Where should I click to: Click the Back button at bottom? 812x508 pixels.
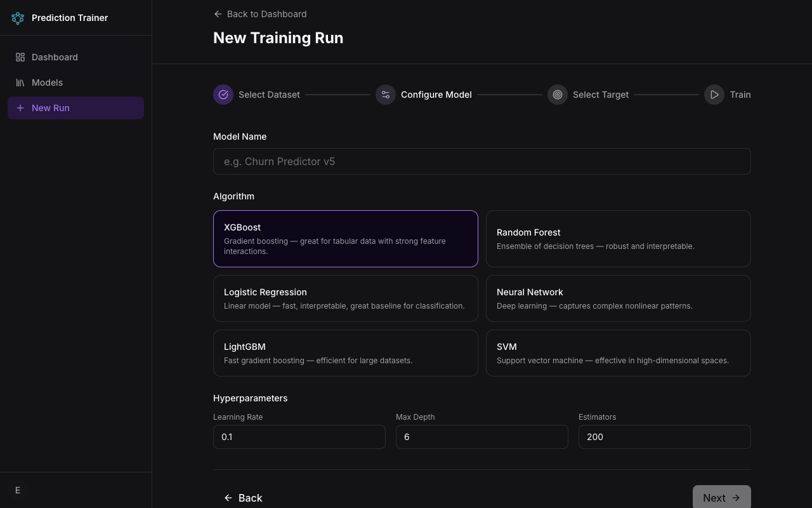click(244, 498)
